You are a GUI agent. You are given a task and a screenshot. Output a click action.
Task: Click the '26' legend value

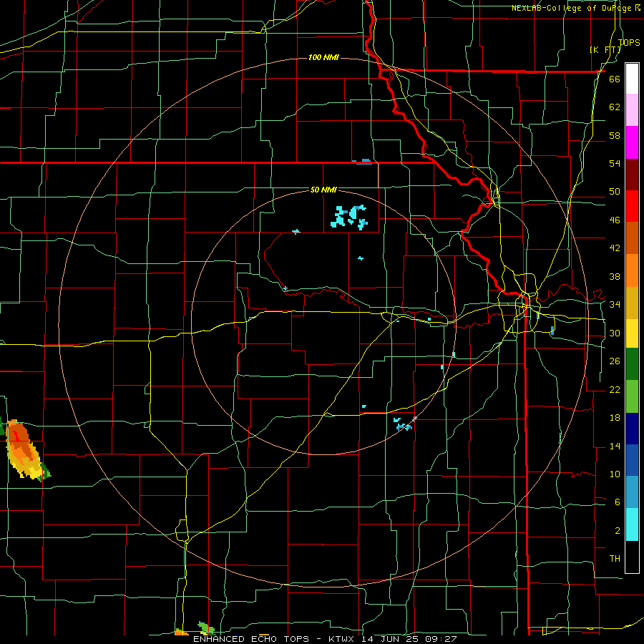pos(615,361)
